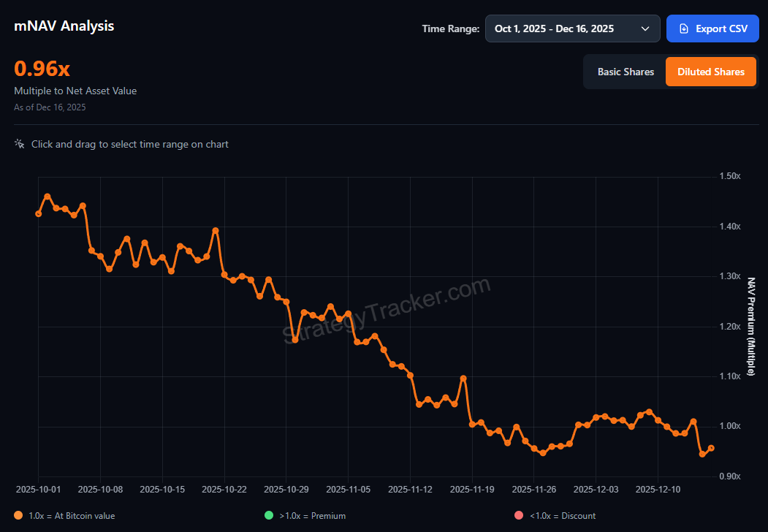
Task: Click the red Discount legend dot
Action: (519, 515)
